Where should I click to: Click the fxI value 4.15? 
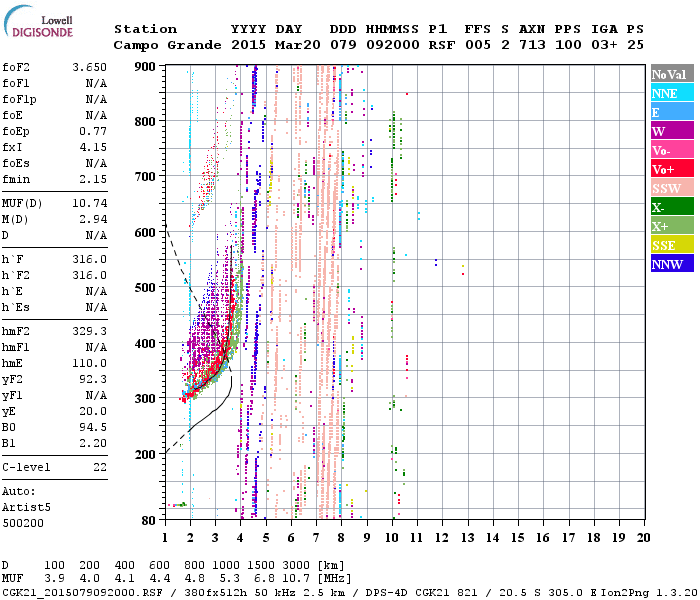click(93, 147)
